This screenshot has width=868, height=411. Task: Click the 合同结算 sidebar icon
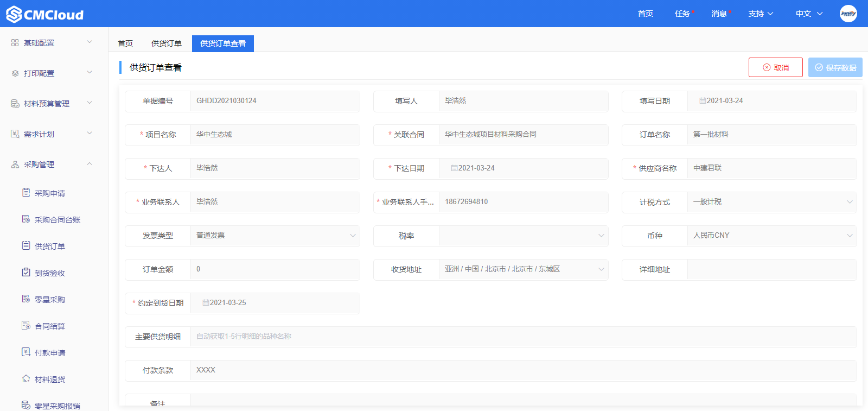pyautogui.click(x=26, y=326)
